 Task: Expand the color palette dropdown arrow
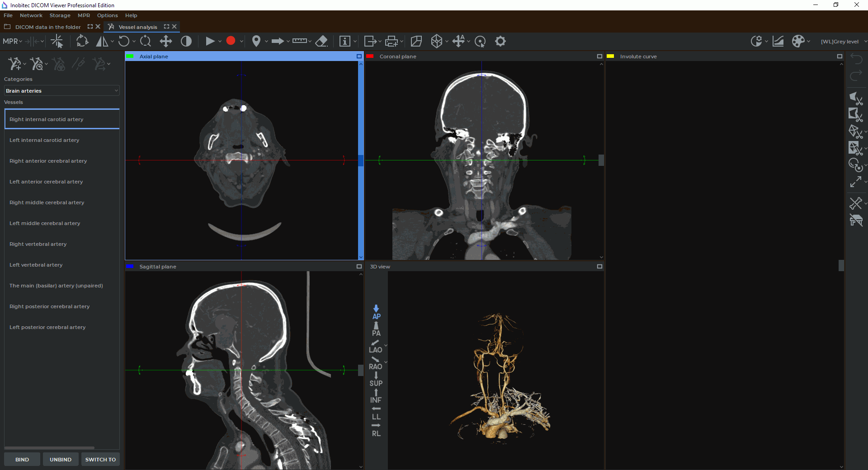(x=808, y=42)
